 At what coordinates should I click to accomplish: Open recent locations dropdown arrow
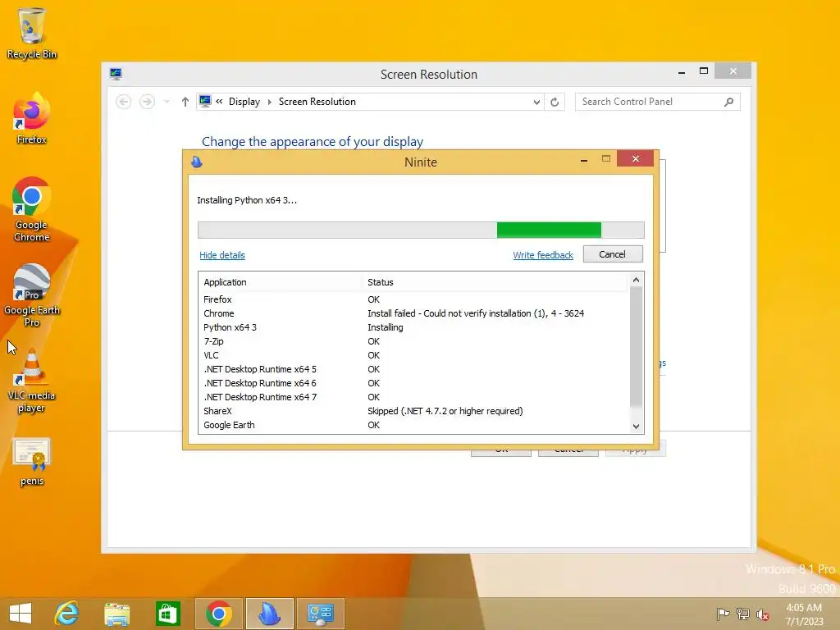pyautogui.click(x=167, y=102)
